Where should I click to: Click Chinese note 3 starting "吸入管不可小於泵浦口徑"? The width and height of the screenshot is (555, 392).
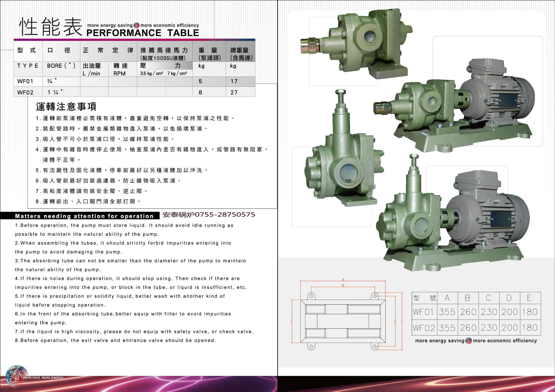105,139
